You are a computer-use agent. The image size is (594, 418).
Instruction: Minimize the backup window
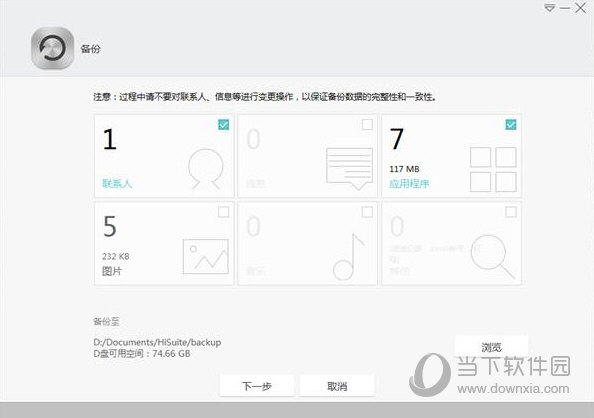(565, 8)
